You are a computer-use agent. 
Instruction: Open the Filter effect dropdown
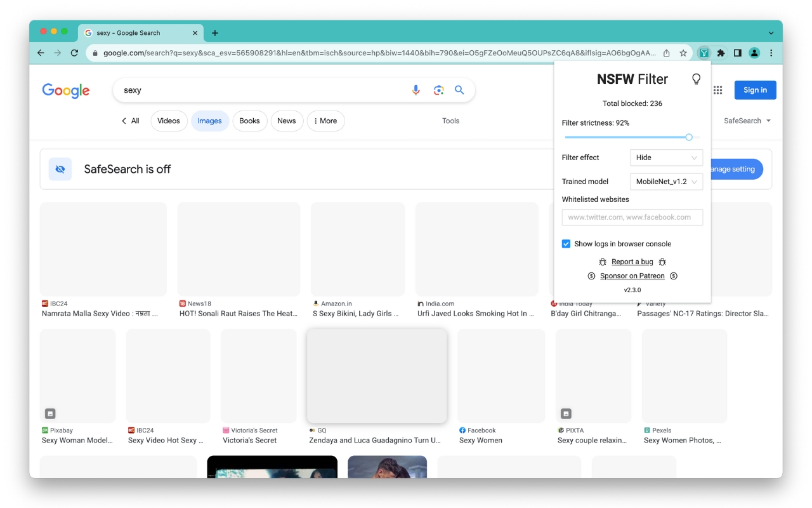pos(666,157)
